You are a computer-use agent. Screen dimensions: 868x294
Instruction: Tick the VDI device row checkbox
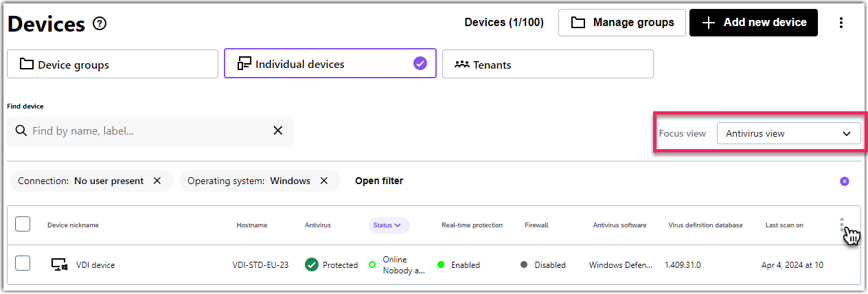point(23,263)
